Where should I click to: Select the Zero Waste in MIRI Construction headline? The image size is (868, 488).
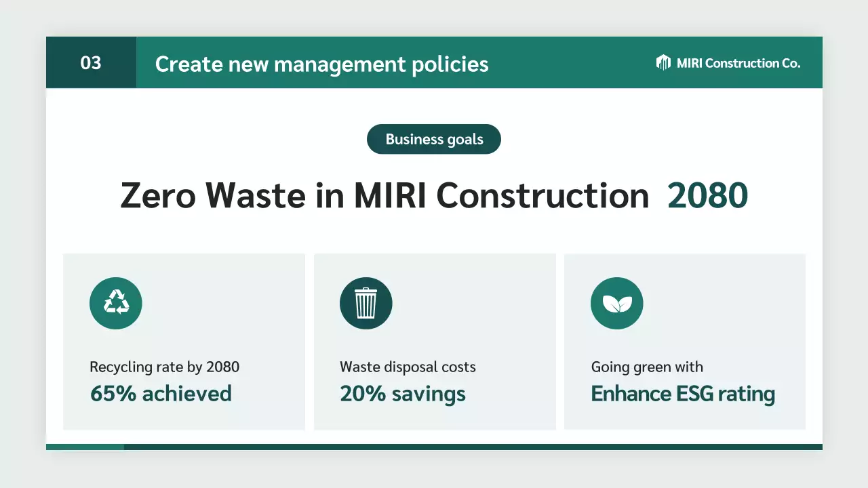[384, 196]
